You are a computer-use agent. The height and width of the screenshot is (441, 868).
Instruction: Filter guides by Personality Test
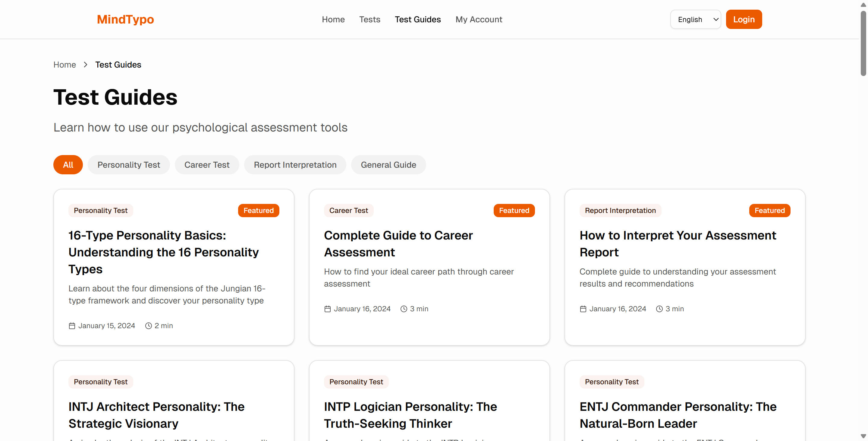tap(129, 164)
